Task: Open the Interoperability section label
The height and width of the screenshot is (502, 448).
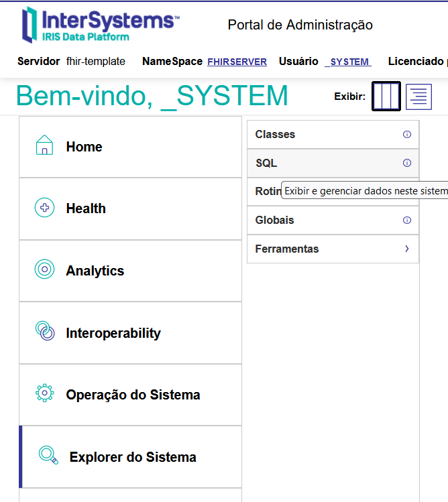Action: tap(113, 333)
